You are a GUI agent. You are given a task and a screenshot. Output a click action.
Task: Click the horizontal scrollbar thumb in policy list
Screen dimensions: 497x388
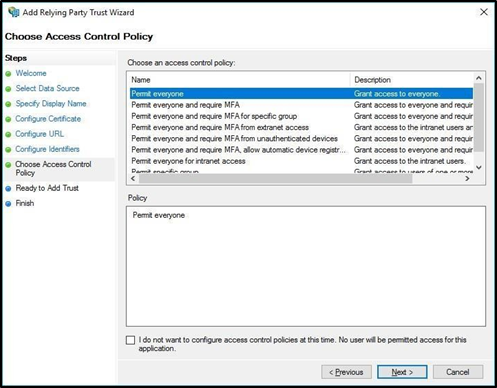point(275,179)
